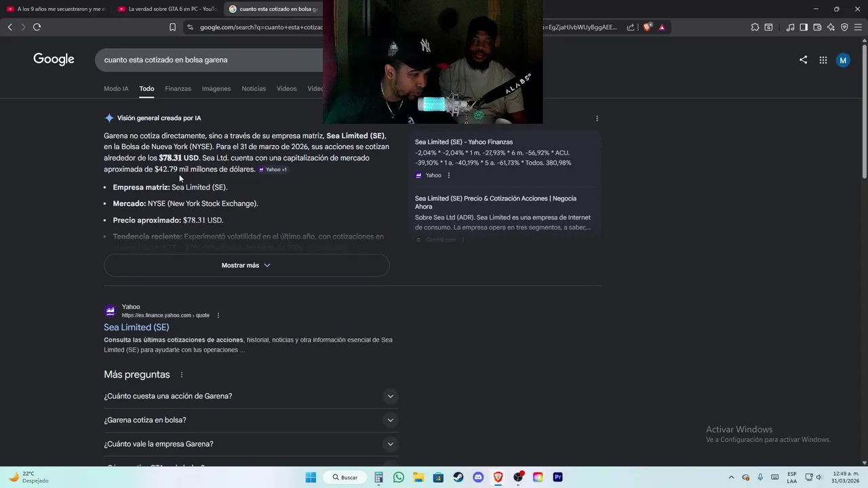Viewport: 868px width, 488px height.
Task: Open "Sea Limited (SE) Precio & Cotización Acciones" source
Action: (496, 203)
